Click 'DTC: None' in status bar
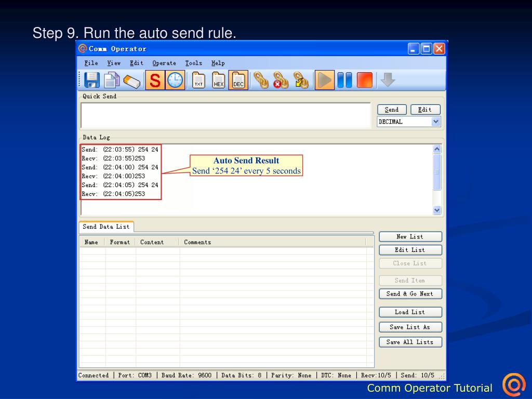 click(x=336, y=375)
